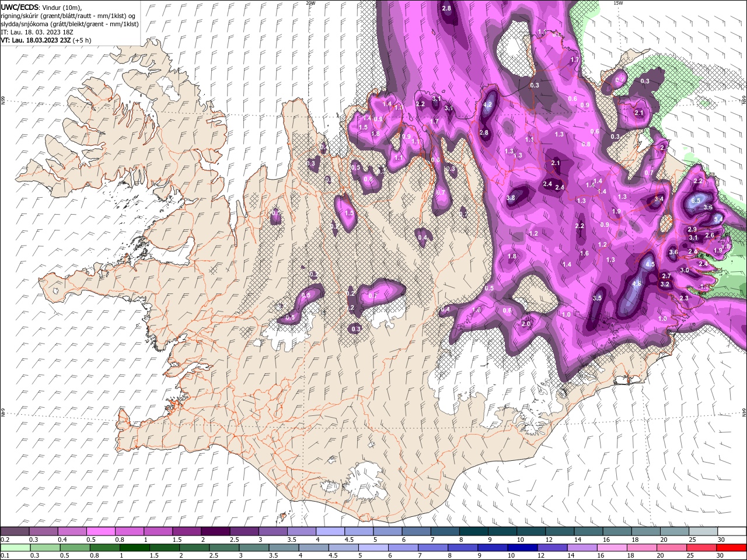Viewport: 747px width, 560px height.
Task: Click the 3.8 snowfall value on the map
Action: (511, 198)
